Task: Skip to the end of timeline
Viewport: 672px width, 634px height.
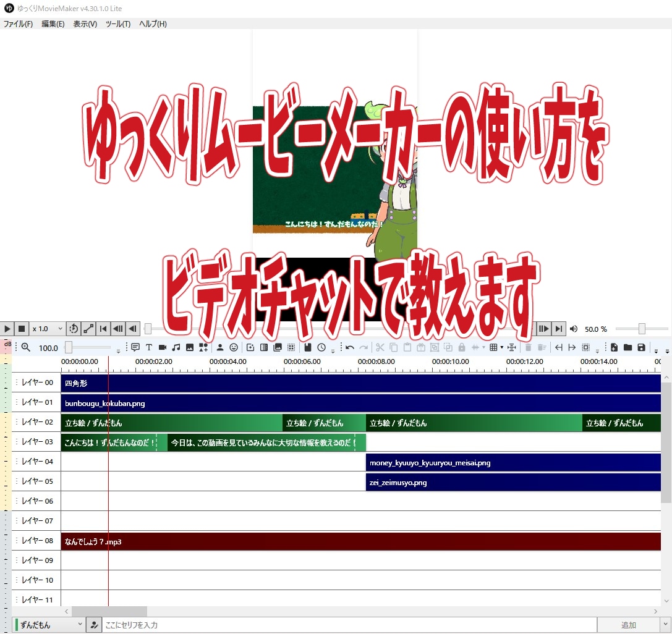Action: (558, 329)
